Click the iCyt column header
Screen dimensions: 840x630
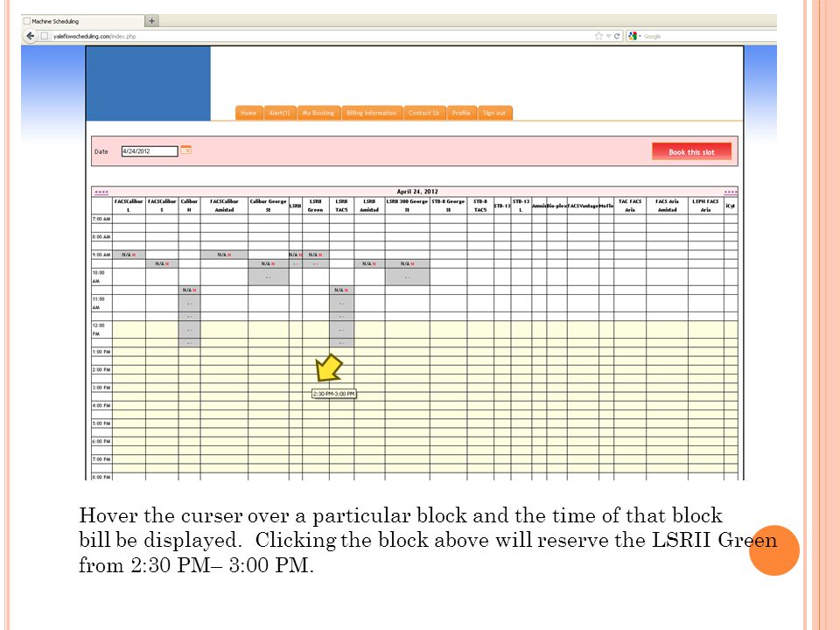click(730, 206)
